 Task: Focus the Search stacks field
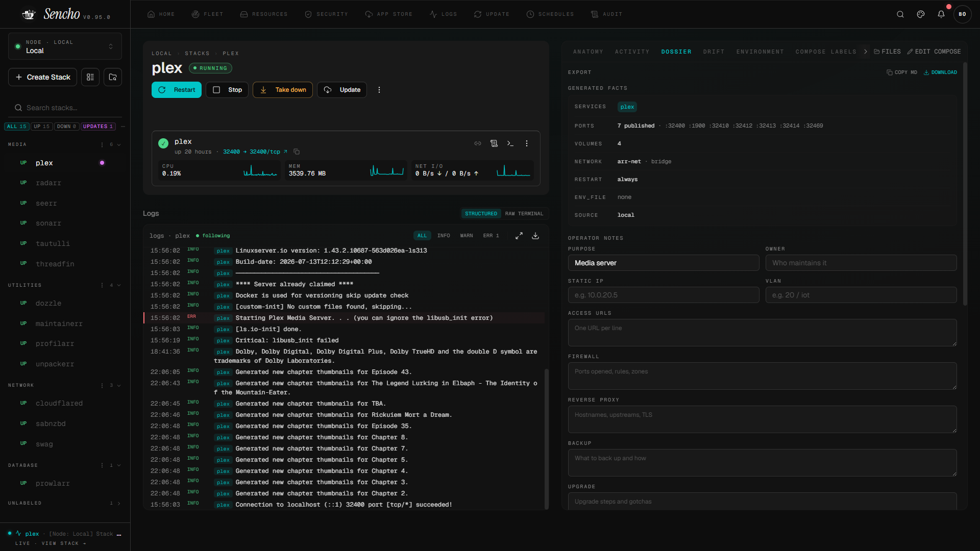[65, 108]
